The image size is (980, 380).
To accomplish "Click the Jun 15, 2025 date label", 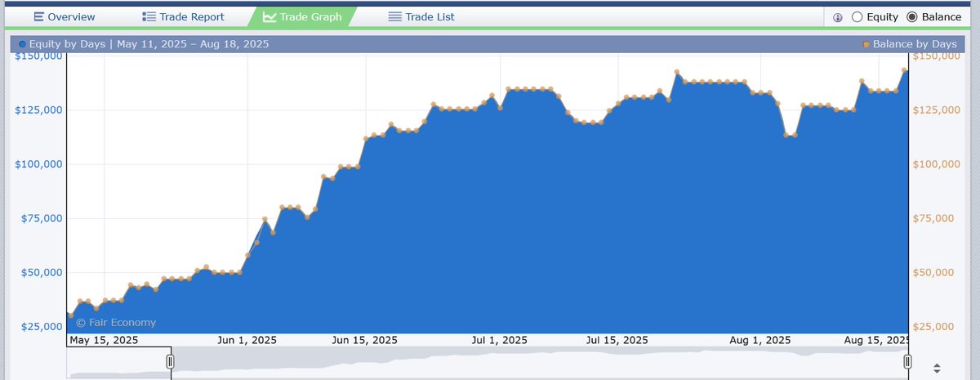I will tap(367, 340).
